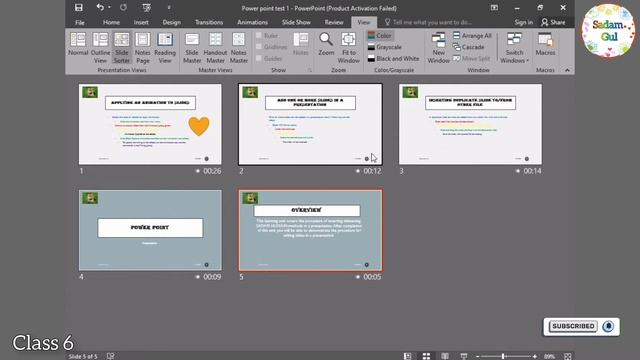Click Arrange All windows
Viewport: 640px width, 360px height.
click(472, 36)
